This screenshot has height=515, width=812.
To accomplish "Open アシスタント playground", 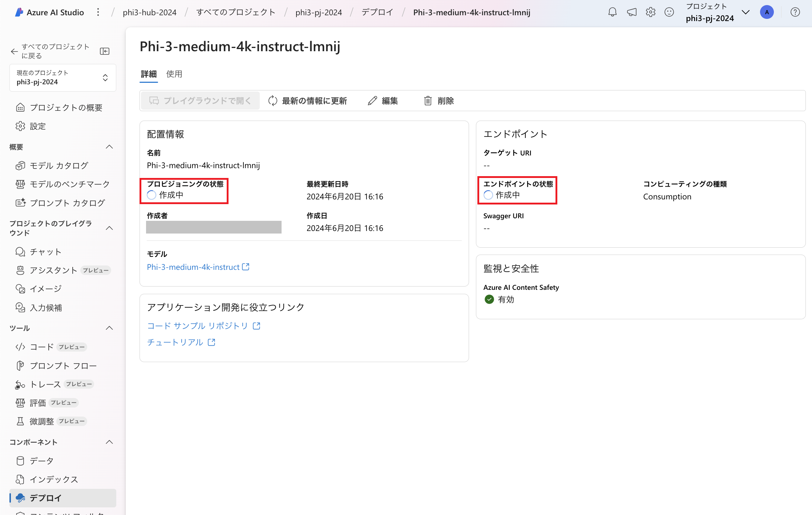I will pyautogui.click(x=62, y=270).
